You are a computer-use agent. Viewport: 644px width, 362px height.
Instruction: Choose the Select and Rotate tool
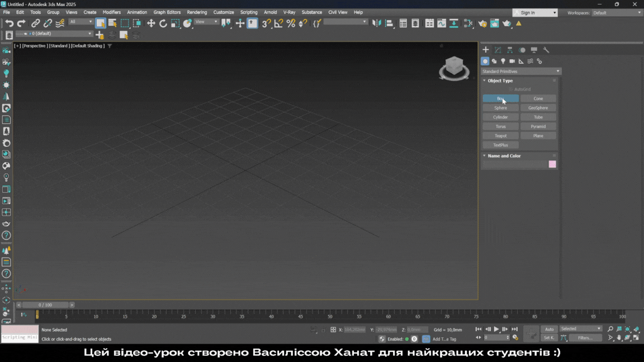coord(163,23)
